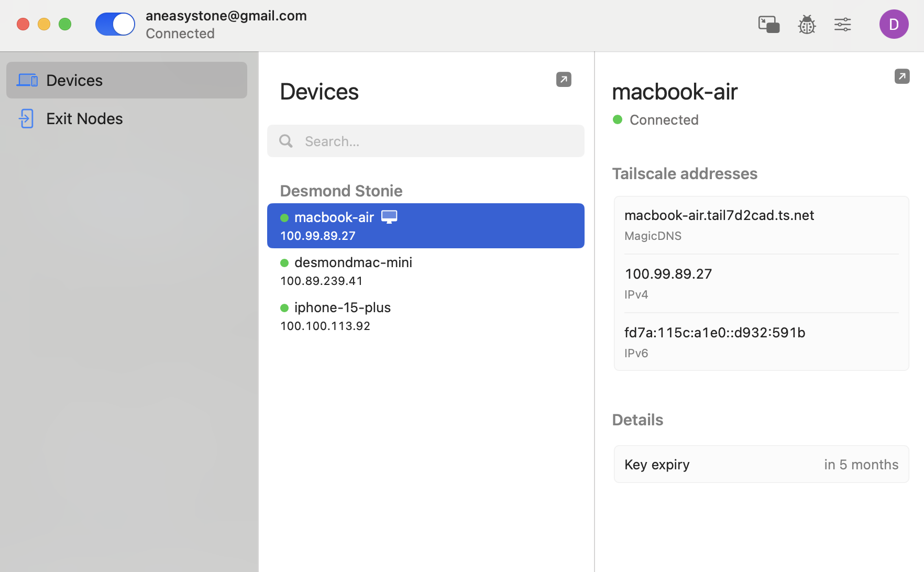Image resolution: width=924 pixels, height=572 pixels.
Task: Open the purple D account avatar
Action: click(x=894, y=24)
